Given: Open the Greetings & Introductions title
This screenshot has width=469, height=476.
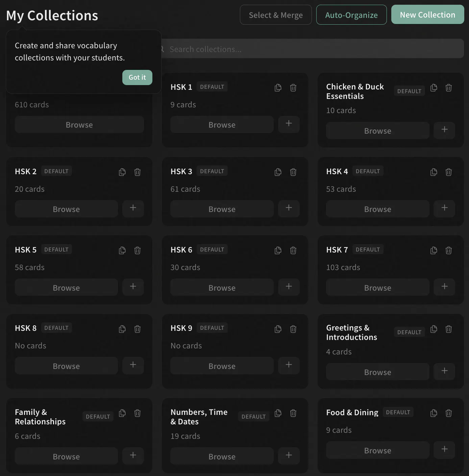Looking at the screenshot, I should pos(352,333).
